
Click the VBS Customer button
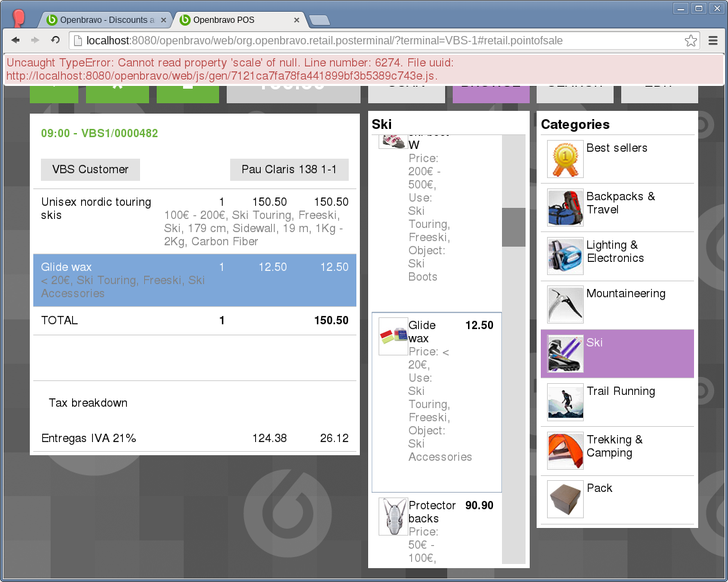click(91, 169)
